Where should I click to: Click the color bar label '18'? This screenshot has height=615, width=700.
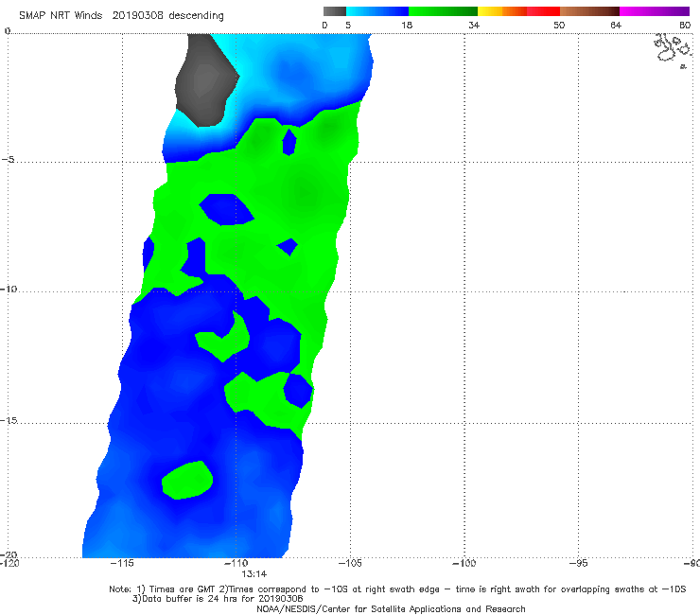[407, 26]
